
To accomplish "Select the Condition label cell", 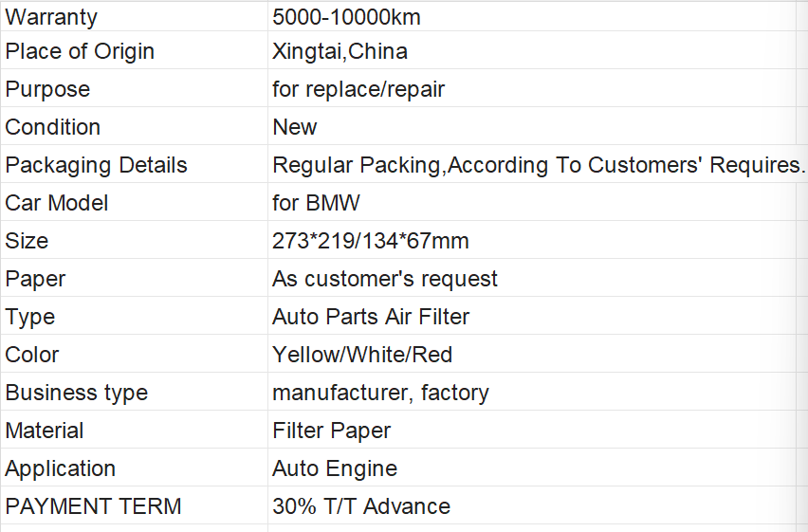I will coord(134,126).
